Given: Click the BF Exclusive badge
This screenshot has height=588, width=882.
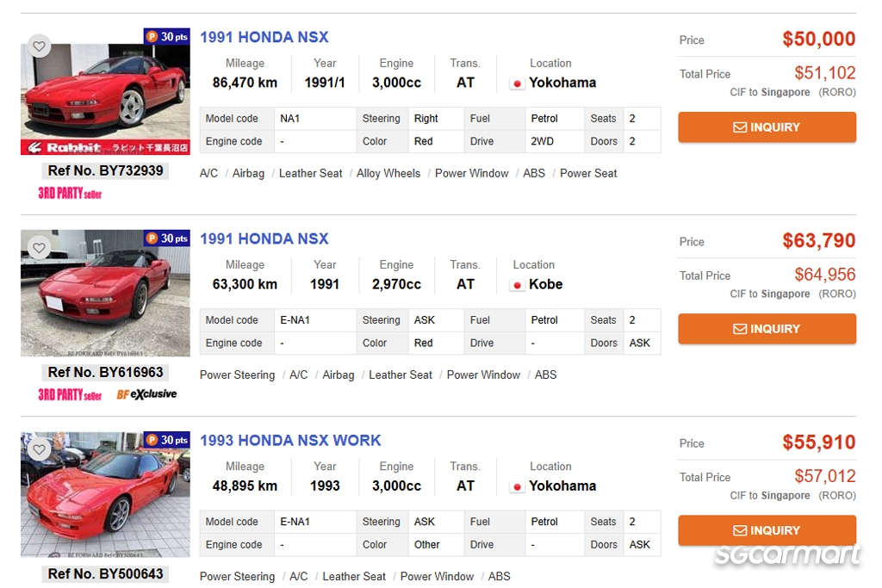Looking at the screenshot, I should pyautogui.click(x=146, y=394).
